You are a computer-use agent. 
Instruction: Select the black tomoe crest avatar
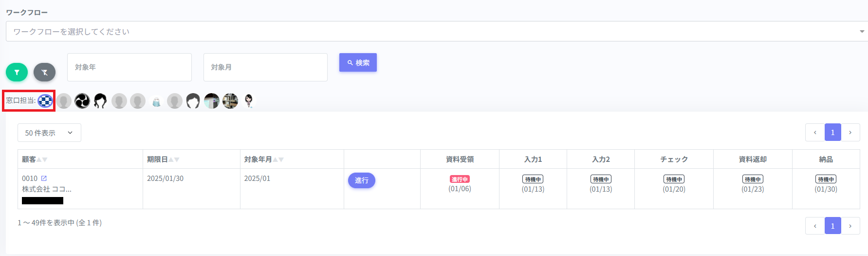click(82, 101)
